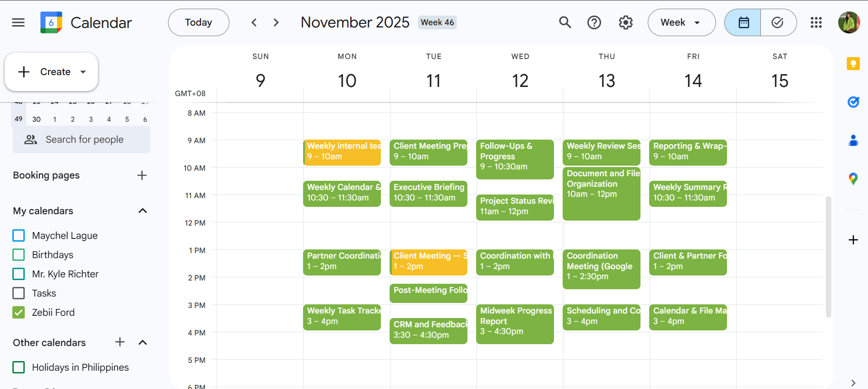Image resolution: width=868 pixels, height=389 pixels.
Task: Enable the Birthdays calendar checkbox
Action: 19,255
